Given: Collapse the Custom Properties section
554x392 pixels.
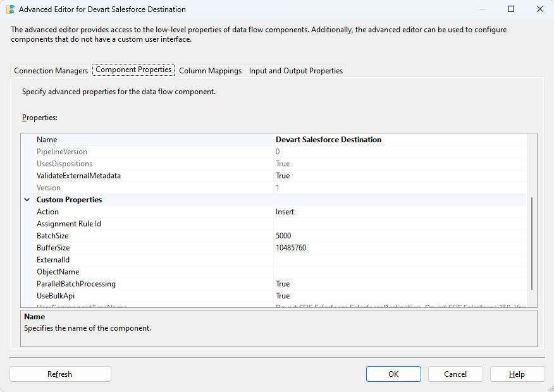Looking at the screenshot, I should click(x=27, y=200).
